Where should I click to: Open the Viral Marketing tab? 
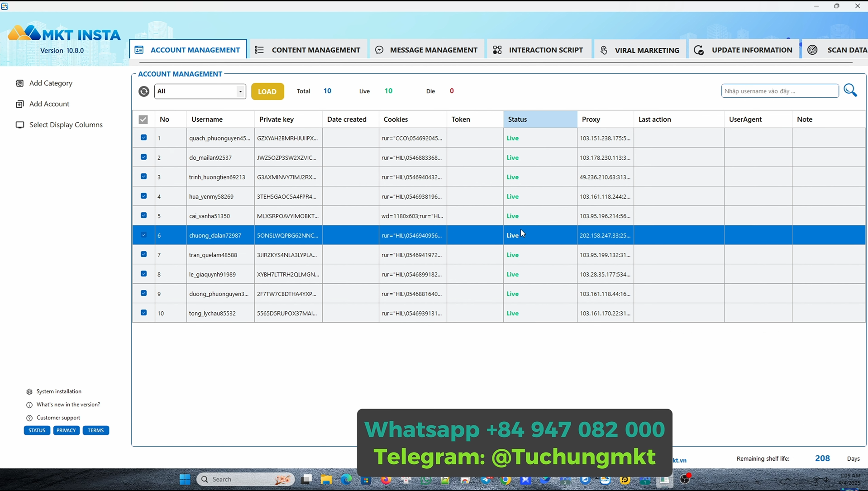[640, 50]
